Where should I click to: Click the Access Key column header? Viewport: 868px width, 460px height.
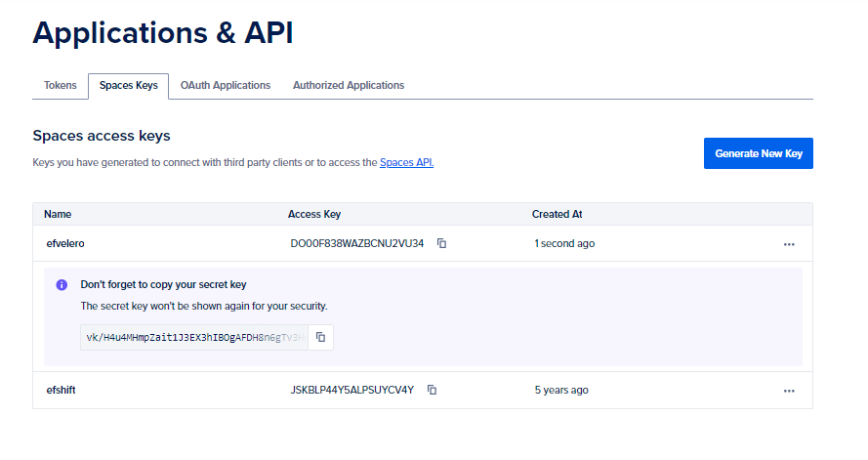[x=314, y=214]
